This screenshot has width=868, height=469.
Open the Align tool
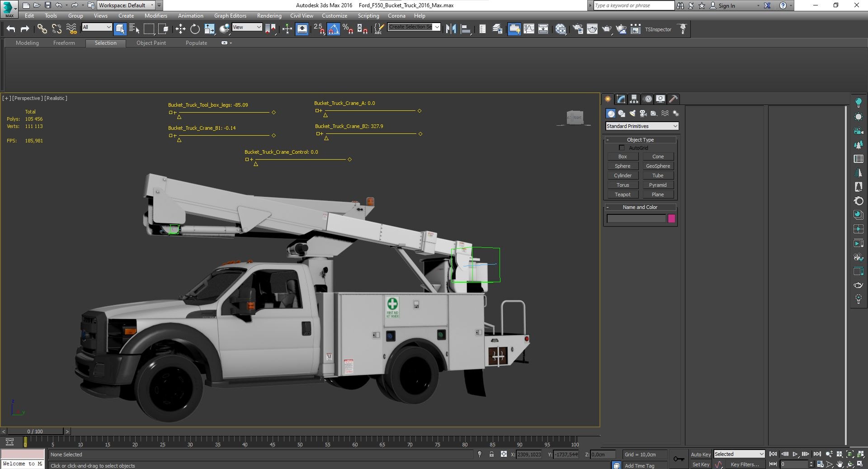click(465, 29)
